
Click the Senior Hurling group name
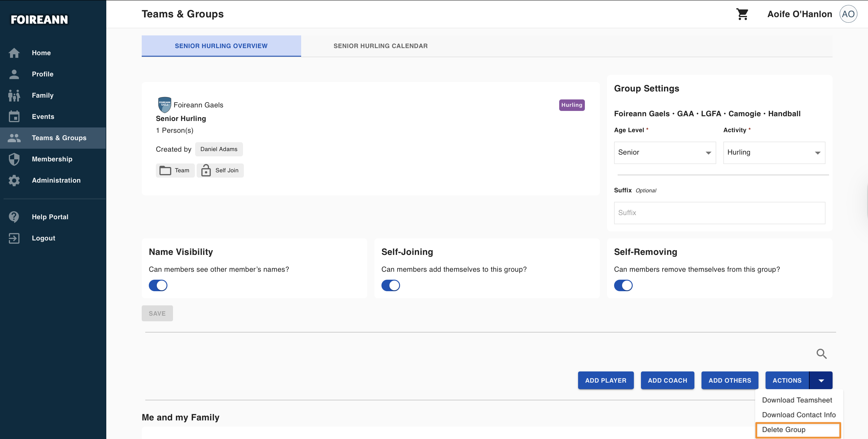tap(181, 119)
